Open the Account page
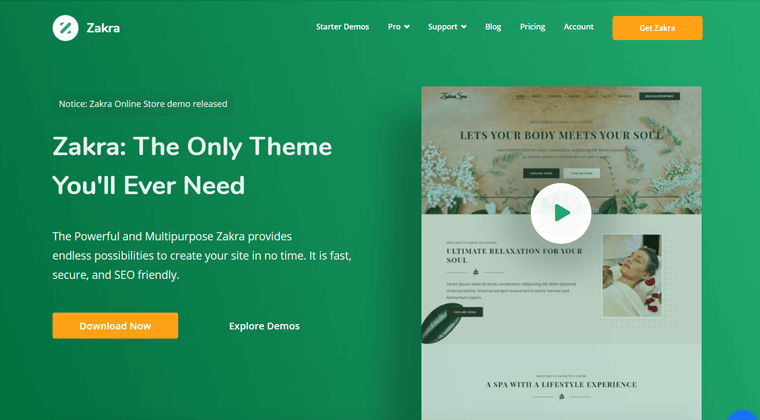The height and width of the screenshot is (420, 760). click(578, 27)
